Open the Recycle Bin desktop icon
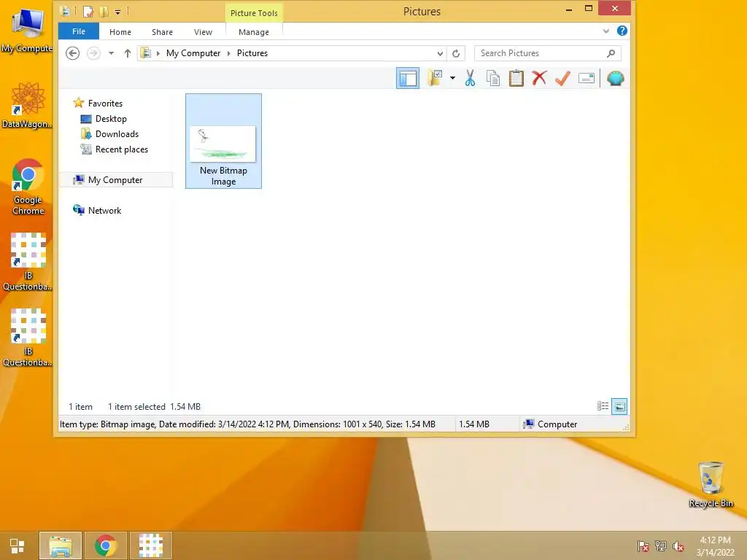747x560 pixels. 711,484
